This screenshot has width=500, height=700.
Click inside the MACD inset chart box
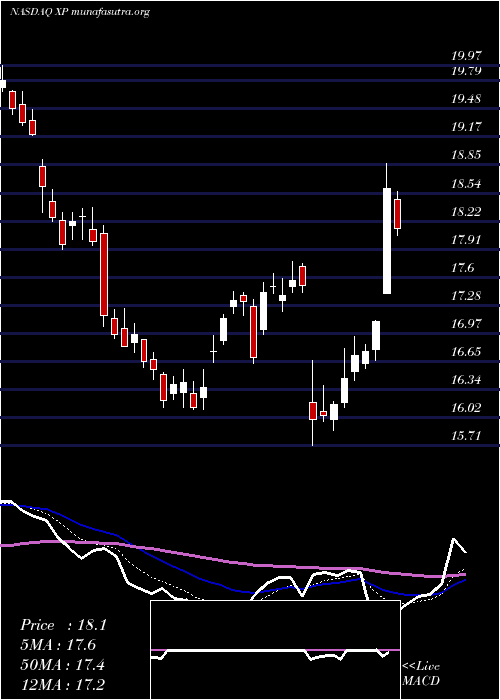(x=275, y=650)
